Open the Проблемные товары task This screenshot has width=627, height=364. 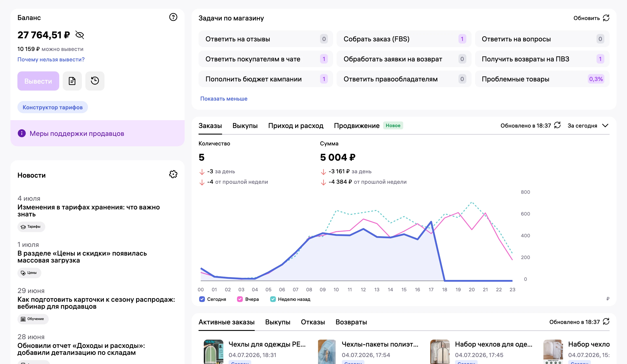point(542,79)
